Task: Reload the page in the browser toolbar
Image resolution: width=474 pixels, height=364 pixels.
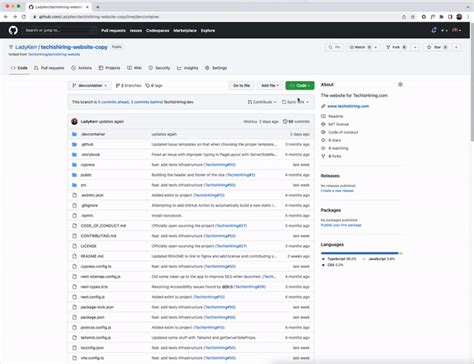Action: pos(24,17)
